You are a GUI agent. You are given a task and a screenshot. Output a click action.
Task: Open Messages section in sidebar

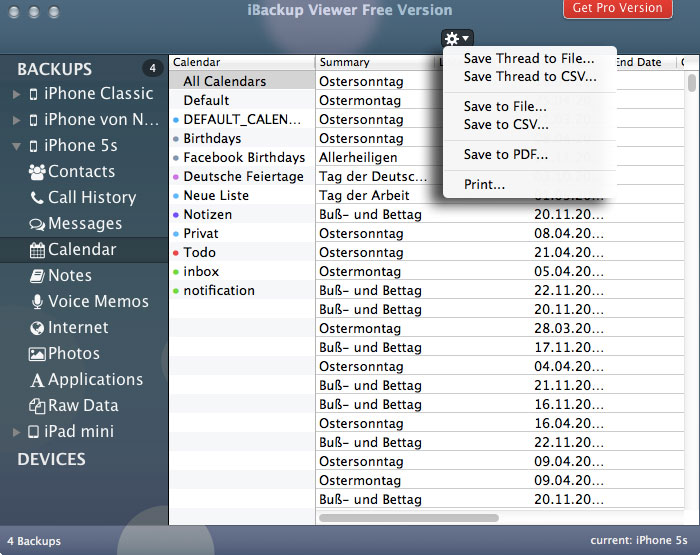click(x=85, y=224)
